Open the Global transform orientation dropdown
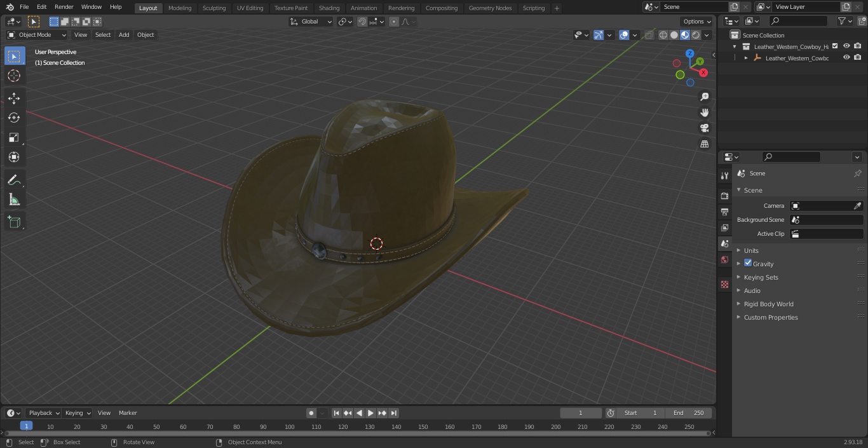The width and height of the screenshot is (868, 448). 311,22
